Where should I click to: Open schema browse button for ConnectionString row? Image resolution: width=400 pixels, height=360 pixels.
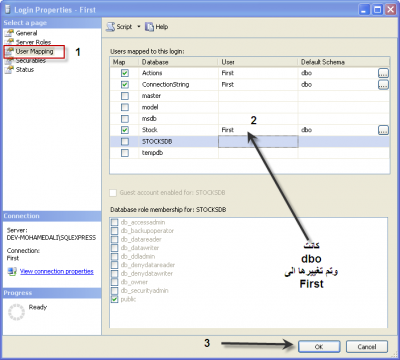(383, 85)
